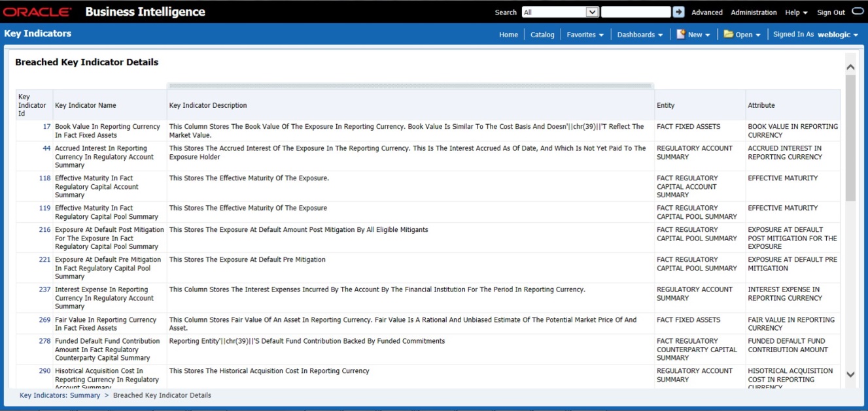Click attribute 'ACCRUED INTEREST IN REPORTING CURRENCY'
The image size is (868, 411).
coord(785,152)
